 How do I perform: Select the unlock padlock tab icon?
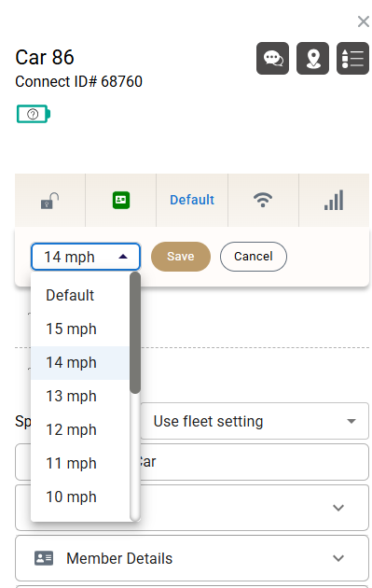pos(49,201)
